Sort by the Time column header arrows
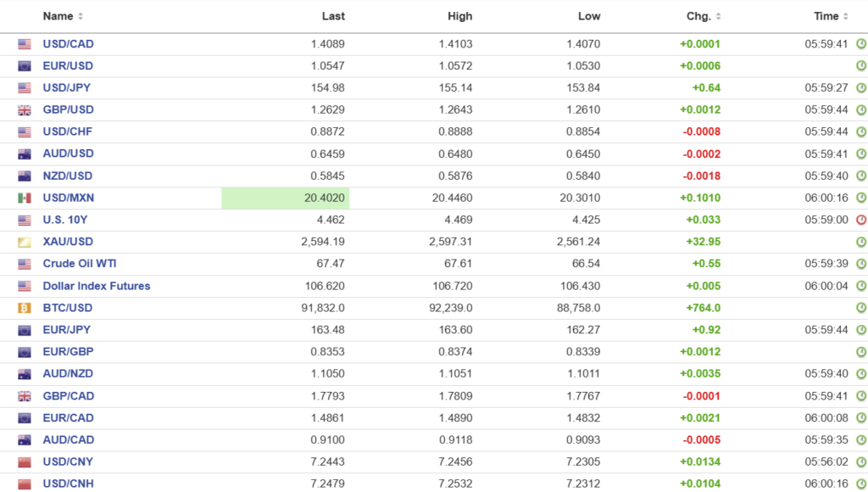This screenshot has height=492, width=868. [846, 16]
